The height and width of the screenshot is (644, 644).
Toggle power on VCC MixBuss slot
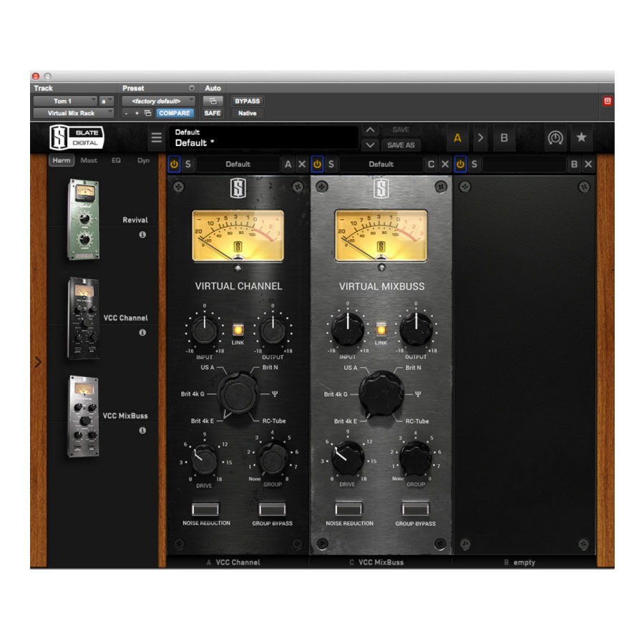(x=317, y=165)
